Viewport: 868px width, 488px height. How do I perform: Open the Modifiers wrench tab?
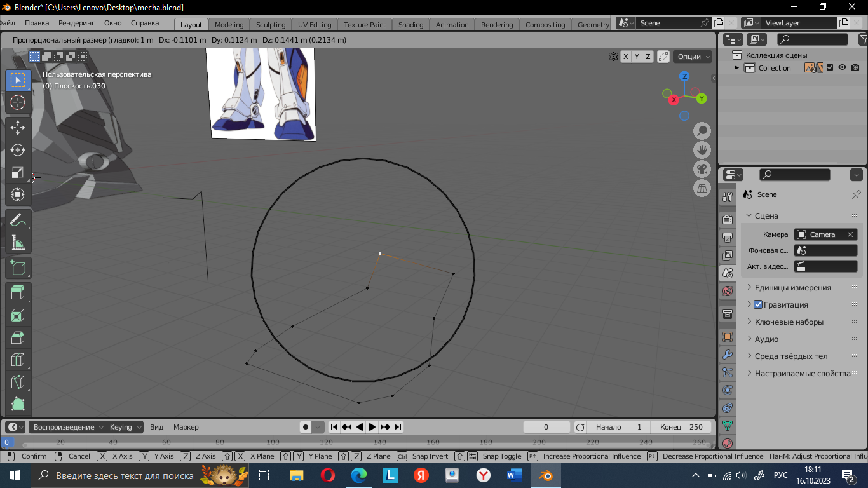728,355
